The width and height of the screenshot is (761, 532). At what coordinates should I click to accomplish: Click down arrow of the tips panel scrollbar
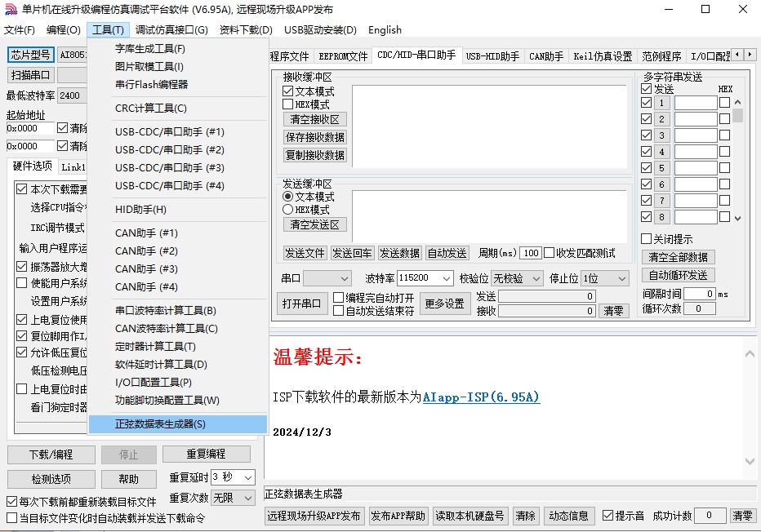(x=750, y=461)
